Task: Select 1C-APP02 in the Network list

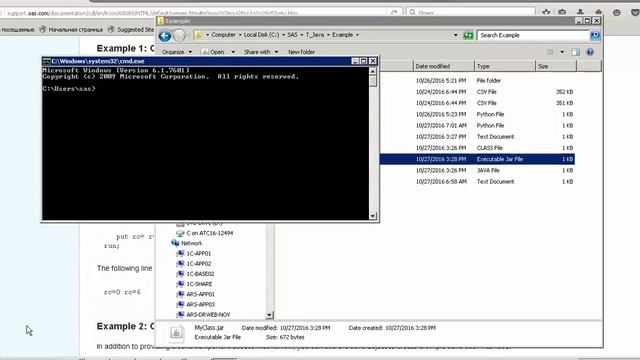Action: [199, 264]
